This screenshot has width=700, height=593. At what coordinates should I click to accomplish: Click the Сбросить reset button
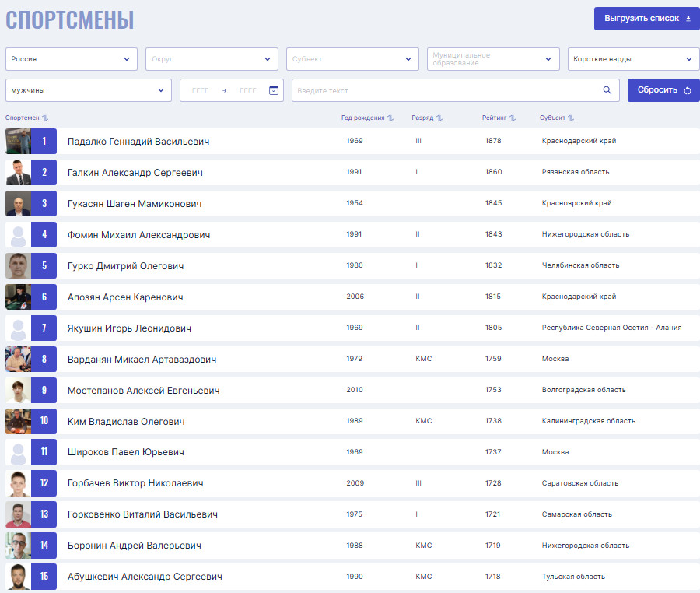coord(663,90)
